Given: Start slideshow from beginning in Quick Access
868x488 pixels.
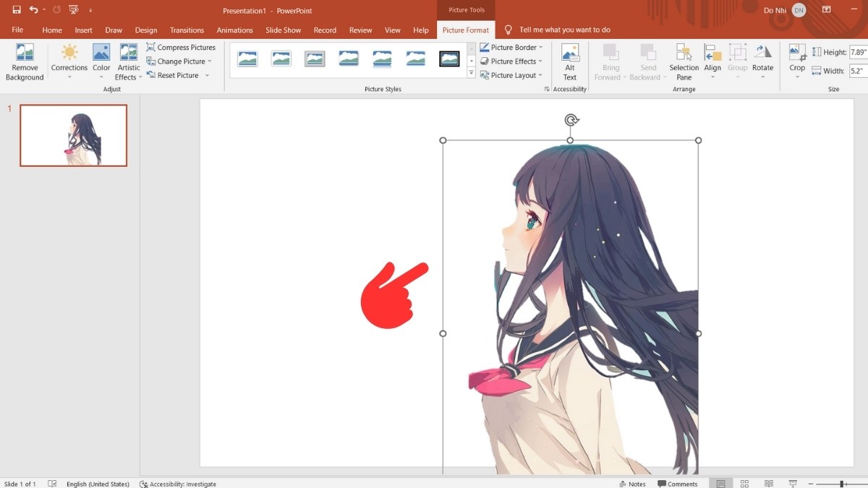Looking at the screenshot, I should 74,10.
